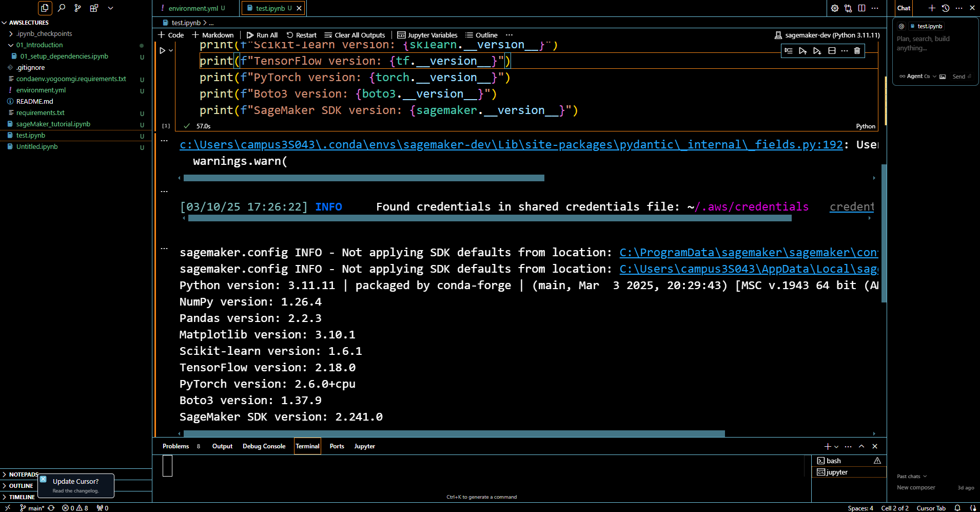980x512 pixels.
Task: Open the Source Control view icon
Action: [x=77, y=8]
